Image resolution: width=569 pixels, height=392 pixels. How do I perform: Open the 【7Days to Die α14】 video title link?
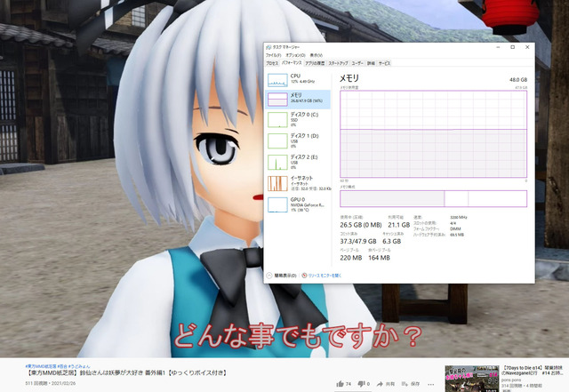pyautogui.click(x=533, y=370)
